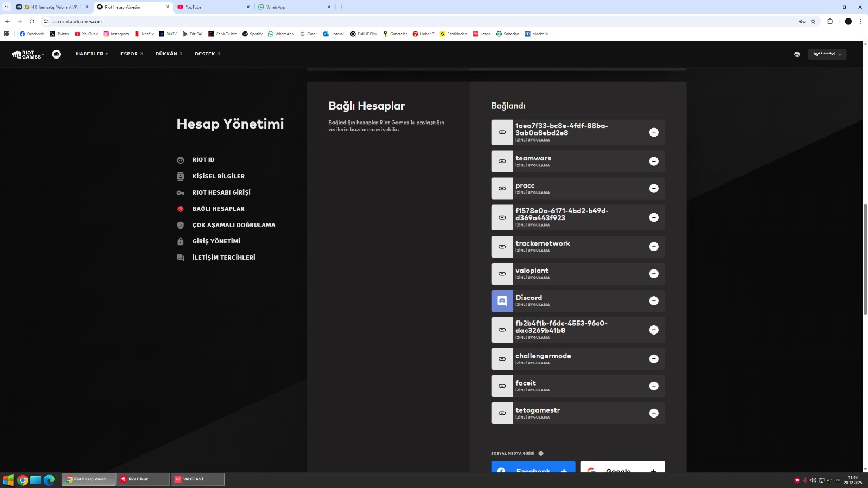Open ÇOK AŞAMALI DOĞRULAMA section
Screen dimensions: 868x488
234,225
